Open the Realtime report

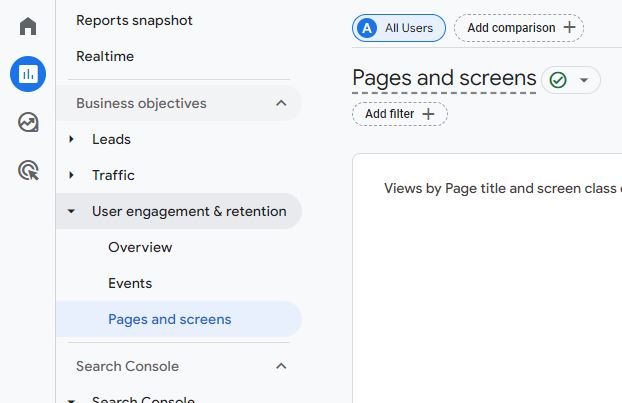pos(105,56)
